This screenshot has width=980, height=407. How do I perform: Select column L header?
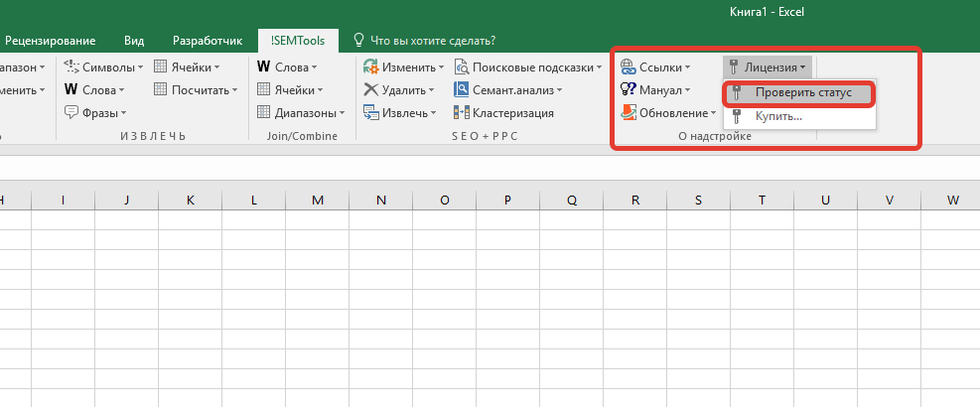tap(254, 201)
